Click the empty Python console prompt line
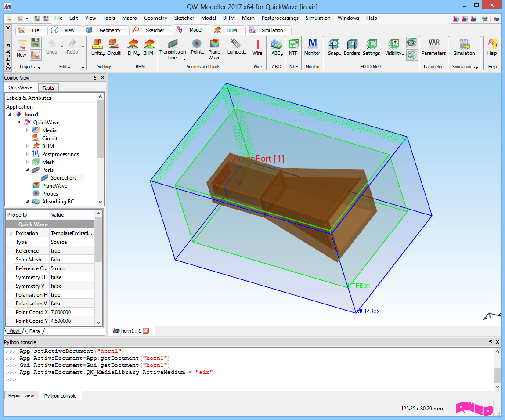The image size is (505, 420). tap(249, 380)
